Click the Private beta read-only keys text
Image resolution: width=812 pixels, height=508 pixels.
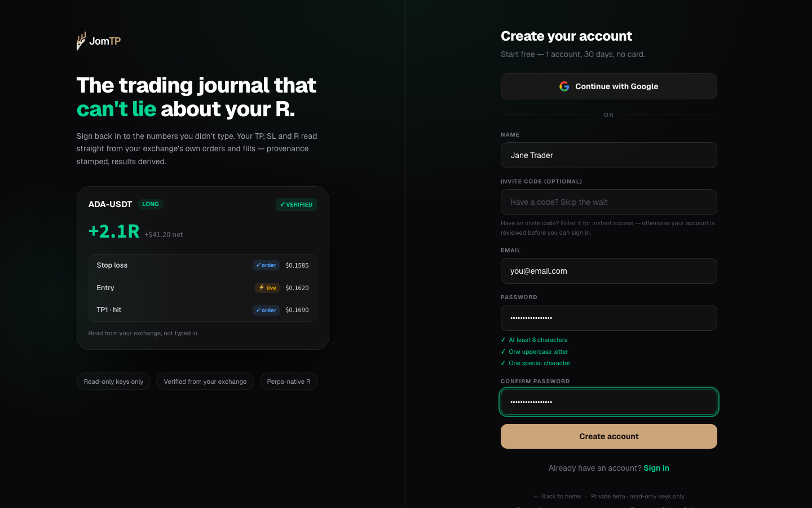pyautogui.click(x=638, y=496)
